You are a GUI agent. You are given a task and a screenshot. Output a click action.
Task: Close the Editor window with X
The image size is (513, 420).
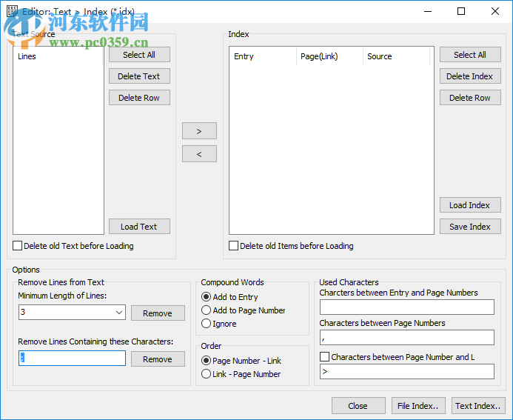[495, 11]
